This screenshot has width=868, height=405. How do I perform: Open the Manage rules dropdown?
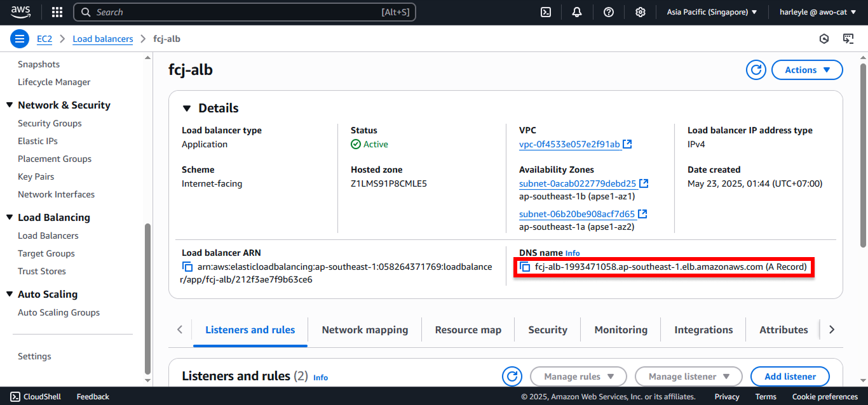[x=578, y=376]
